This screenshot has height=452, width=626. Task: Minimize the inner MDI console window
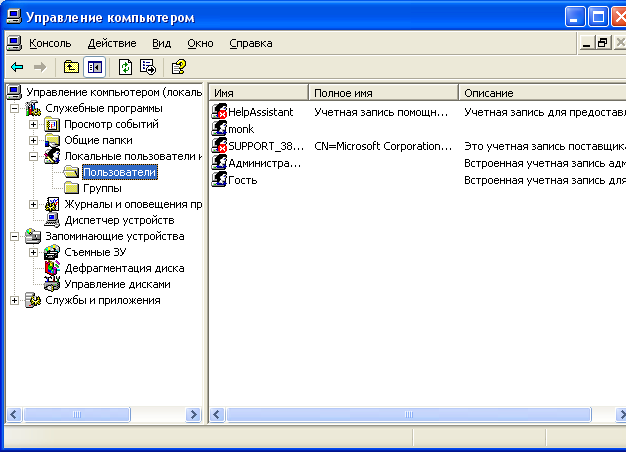(x=586, y=43)
